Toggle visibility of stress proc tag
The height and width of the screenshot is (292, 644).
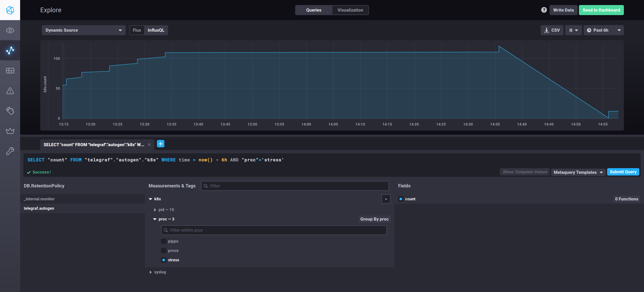pos(164,259)
